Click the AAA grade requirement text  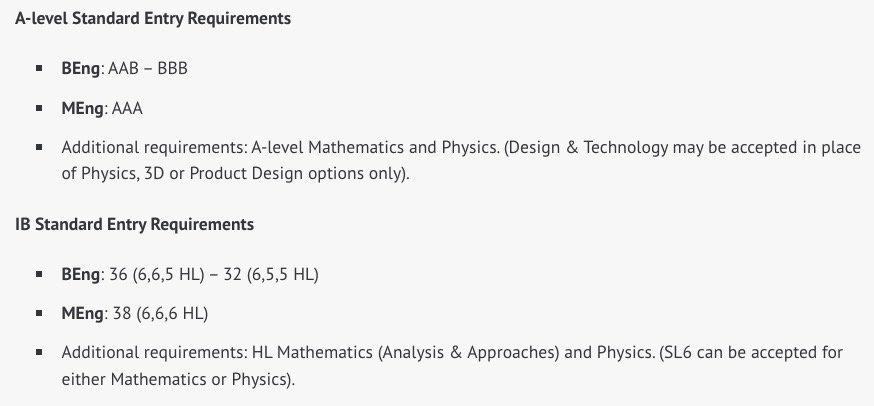128,109
